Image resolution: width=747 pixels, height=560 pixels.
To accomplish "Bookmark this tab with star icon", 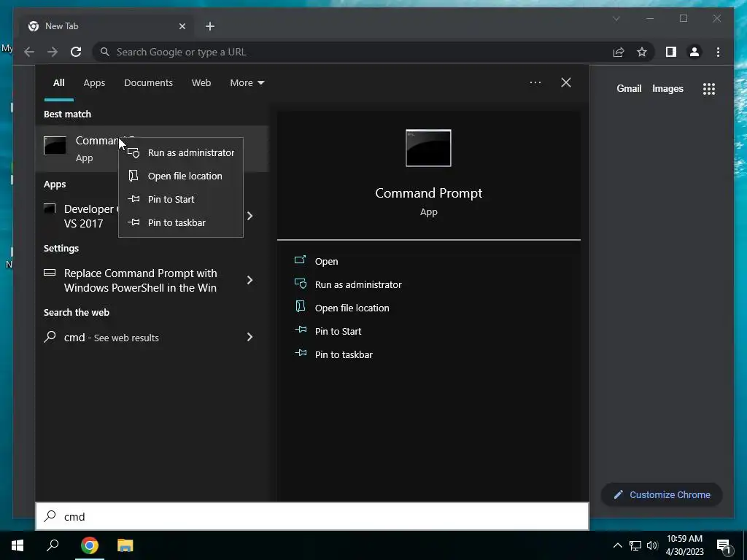I will (x=642, y=52).
